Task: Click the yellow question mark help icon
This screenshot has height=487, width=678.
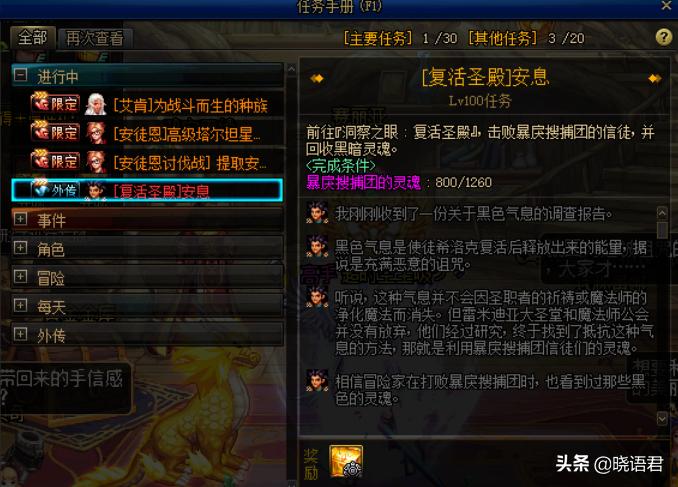Action: coord(664,37)
